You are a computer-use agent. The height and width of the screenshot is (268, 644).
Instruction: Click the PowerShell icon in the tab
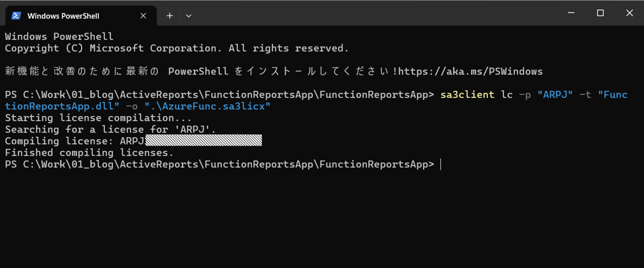pyautogui.click(x=17, y=16)
